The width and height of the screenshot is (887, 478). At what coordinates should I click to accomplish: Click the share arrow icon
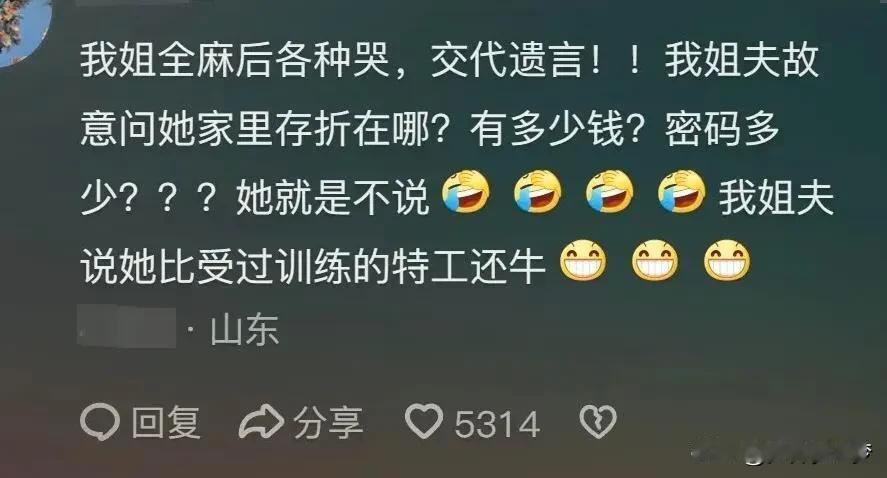click(x=261, y=422)
